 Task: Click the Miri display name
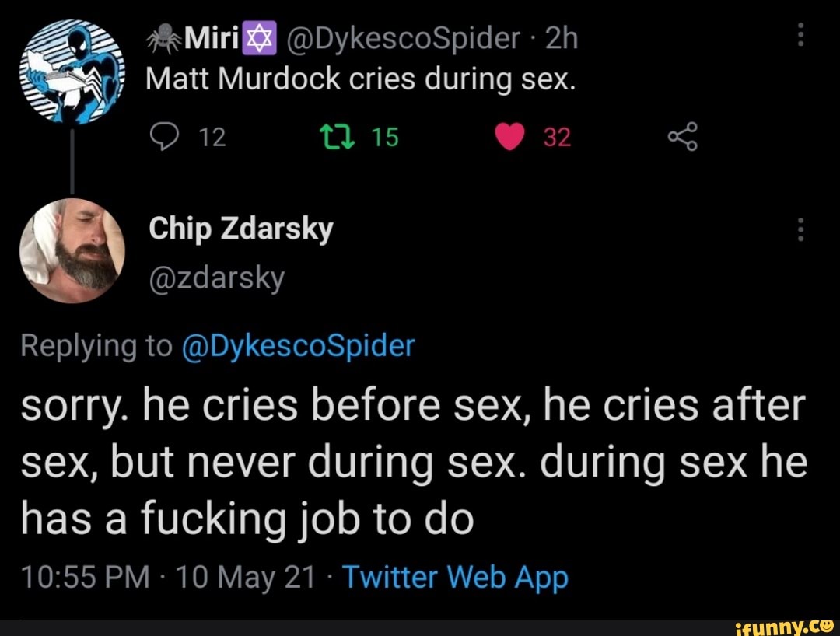[210, 37]
